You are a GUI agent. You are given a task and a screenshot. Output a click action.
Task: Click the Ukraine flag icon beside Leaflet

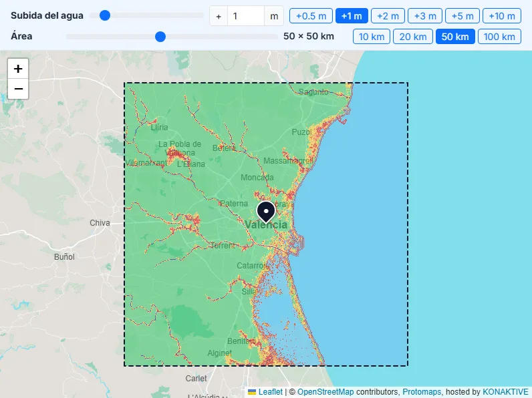coord(252,392)
